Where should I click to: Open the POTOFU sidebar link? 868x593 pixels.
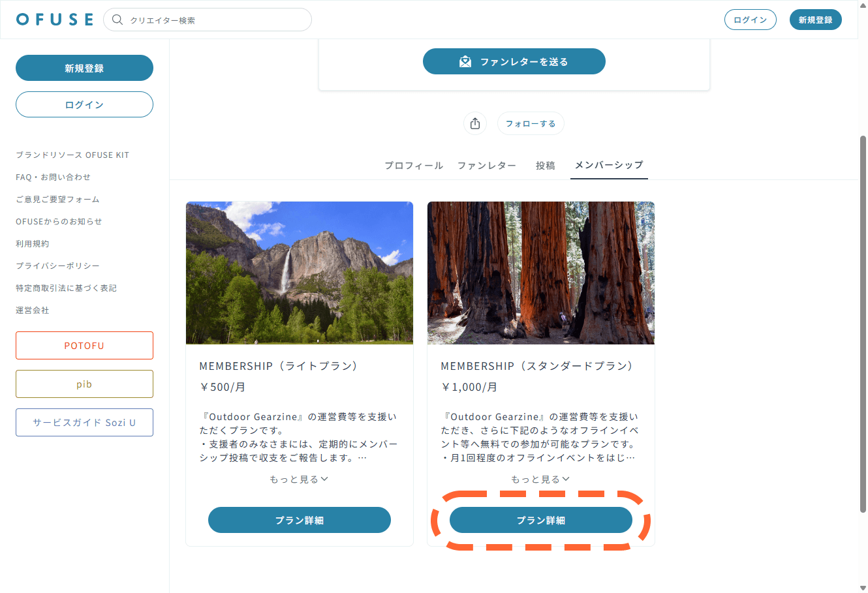tap(84, 346)
